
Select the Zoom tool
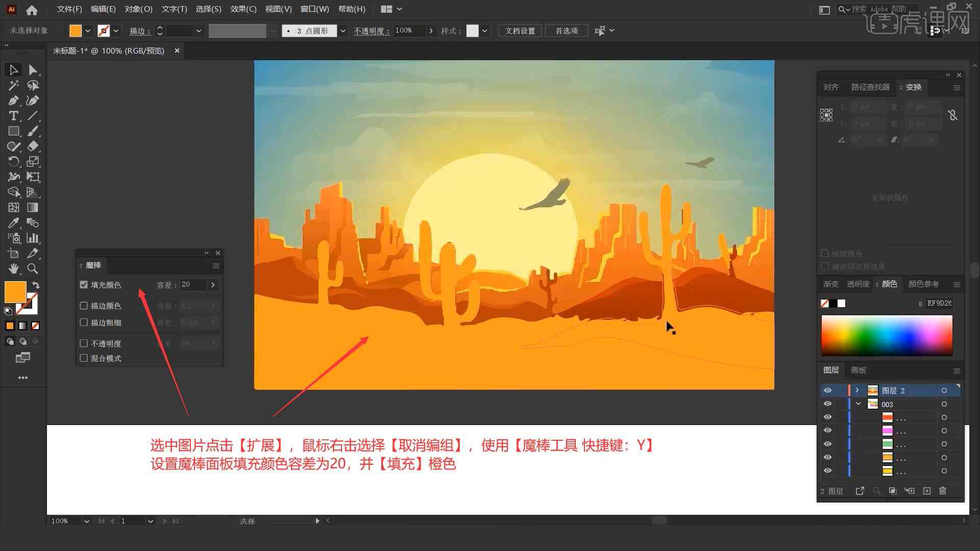click(32, 269)
